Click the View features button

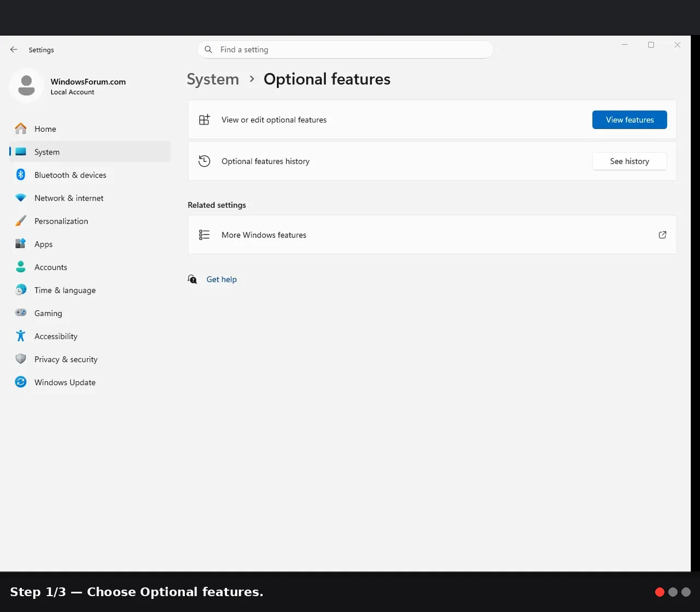(629, 120)
